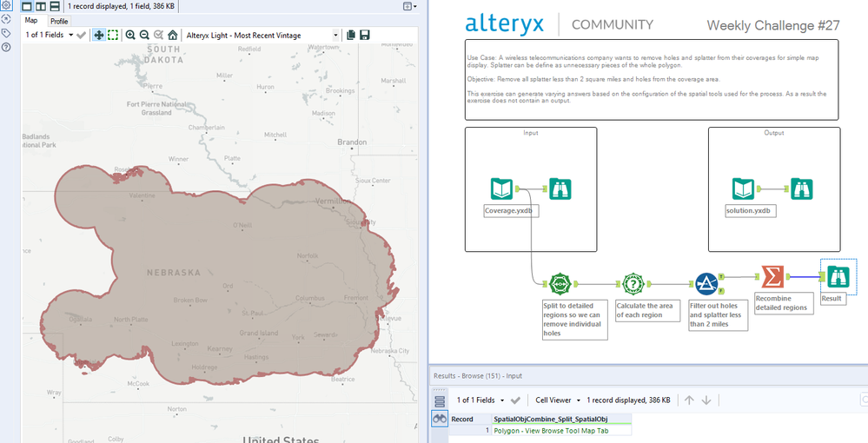Switch to side-by-side split layout
The image size is (868, 443).
(41, 6)
